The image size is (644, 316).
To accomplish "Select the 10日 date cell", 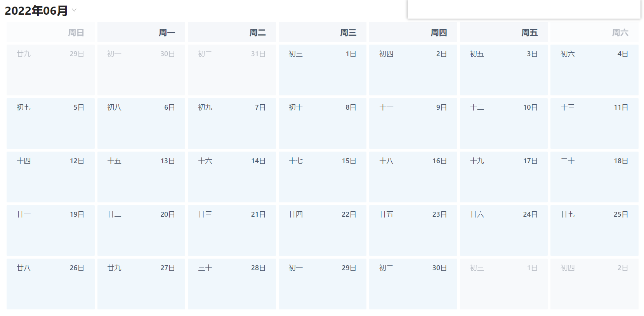I will tap(503, 123).
